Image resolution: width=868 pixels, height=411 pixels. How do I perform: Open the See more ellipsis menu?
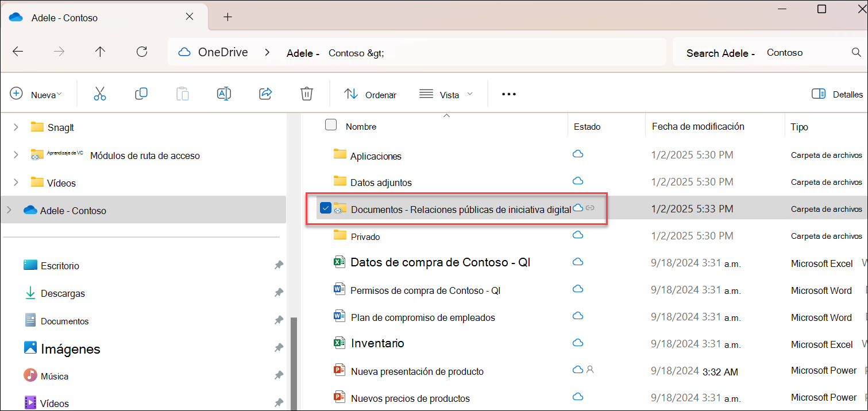pos(509,95)
